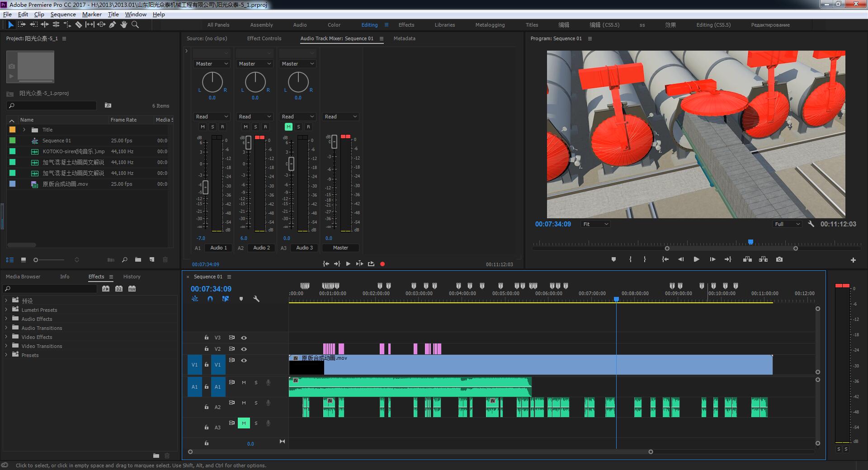Select the Razor tool
868x470 pixels.
click(78, 25)
